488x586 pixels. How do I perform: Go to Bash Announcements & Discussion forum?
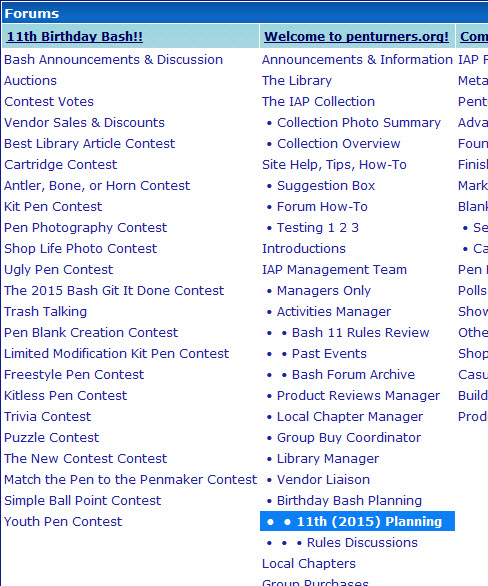click(x=114, y=60)
